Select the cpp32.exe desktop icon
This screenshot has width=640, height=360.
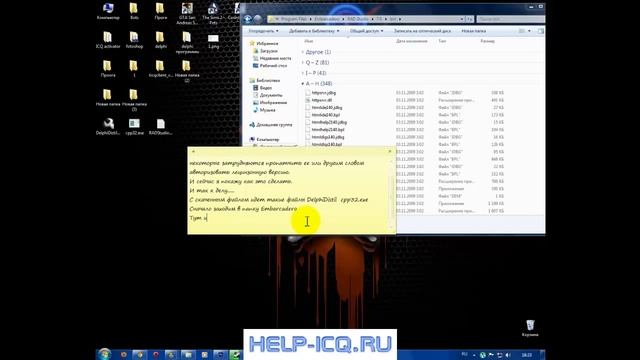coord(134,126)
